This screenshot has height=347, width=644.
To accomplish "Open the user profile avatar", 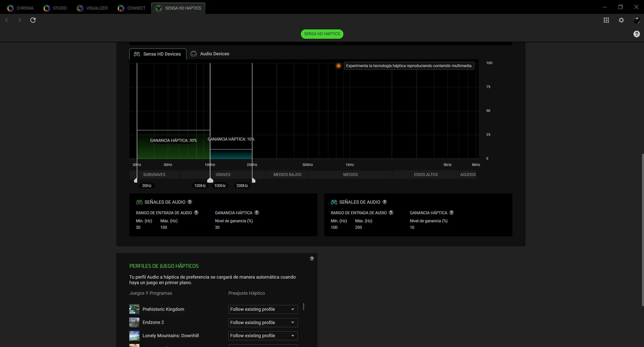I will pyautogui.click(x=637, y=20).
